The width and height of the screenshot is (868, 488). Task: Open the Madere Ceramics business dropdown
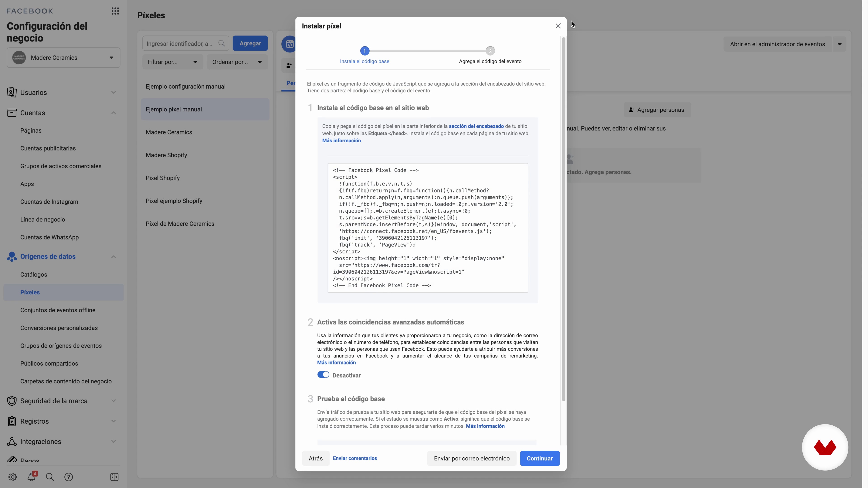63,58
